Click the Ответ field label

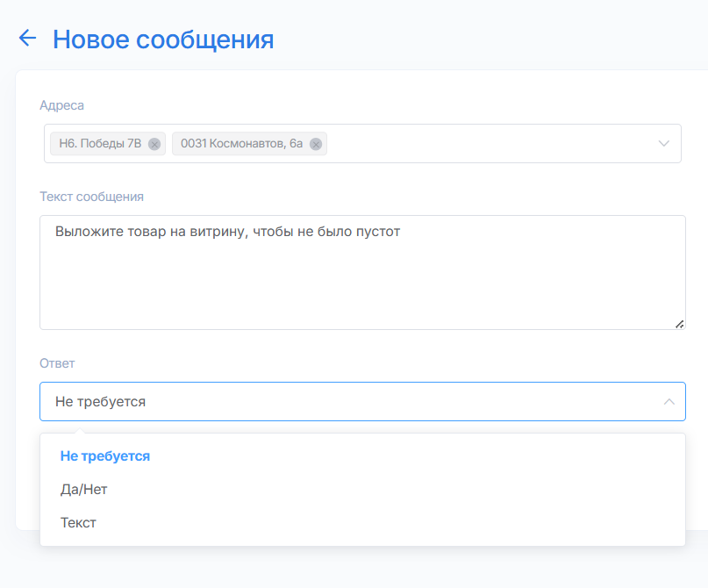tap(57, 363)
